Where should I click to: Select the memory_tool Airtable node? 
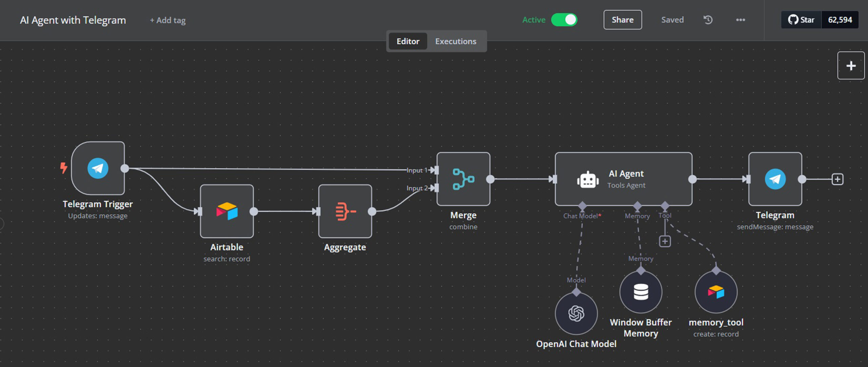[x=716, y=292]
